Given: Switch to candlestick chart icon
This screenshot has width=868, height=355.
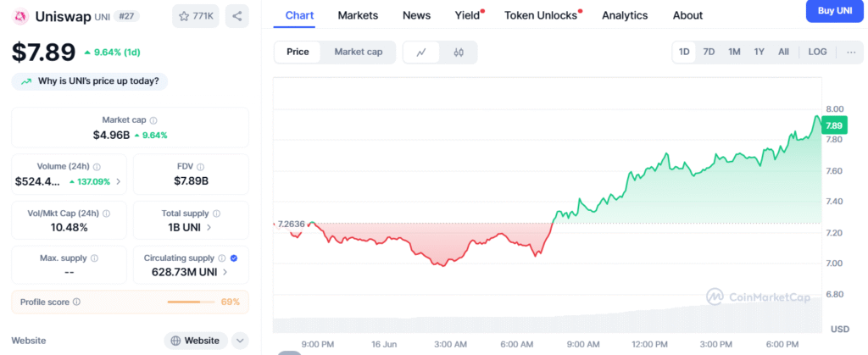Looking at the screenshot, I should pyautogui.click(x=459, y=53).
